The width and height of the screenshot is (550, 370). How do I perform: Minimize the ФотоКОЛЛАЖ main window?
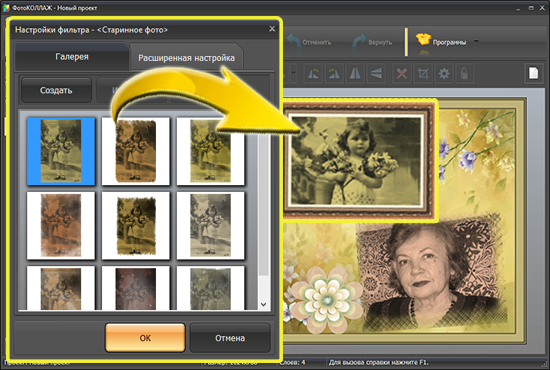pyautogui.click(x=519, y=8)
